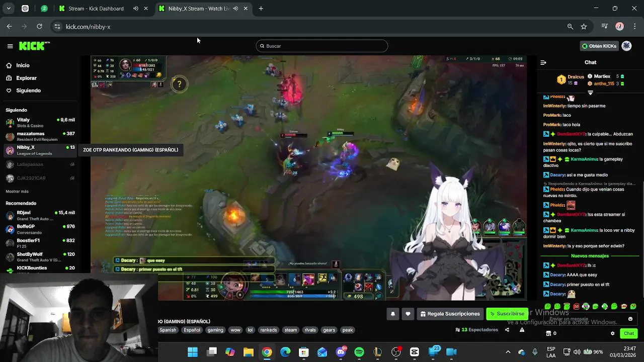Collapse chat using the arrow-lines icon
The width and height of the screenshot is (644, 362).
pyautogui.click(x=543, y=62)
